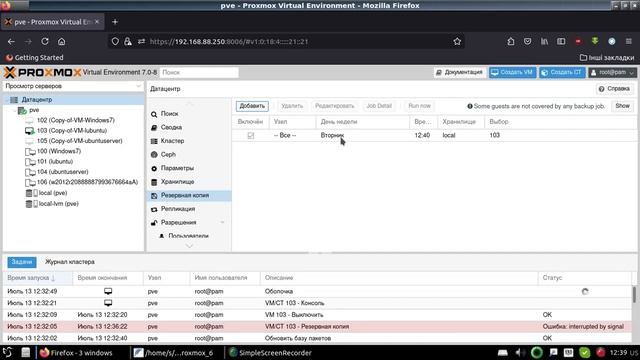Click Создать CT button
This screenshot has height=360, width=640.
[562, 72]
